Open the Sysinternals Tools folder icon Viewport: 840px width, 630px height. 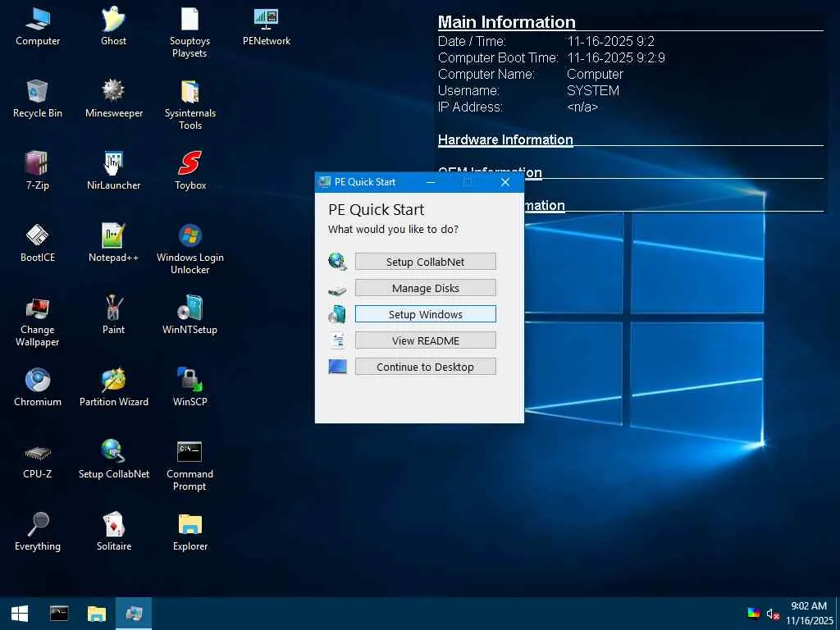189,104
